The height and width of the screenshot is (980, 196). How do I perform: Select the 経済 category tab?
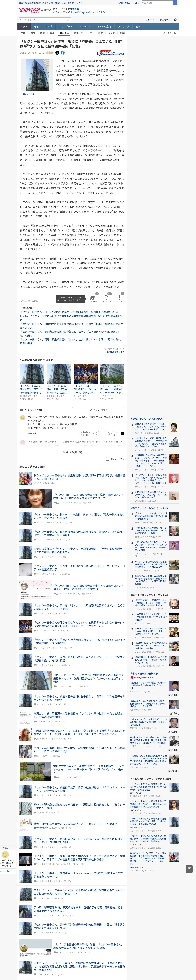tap(52, 33)
